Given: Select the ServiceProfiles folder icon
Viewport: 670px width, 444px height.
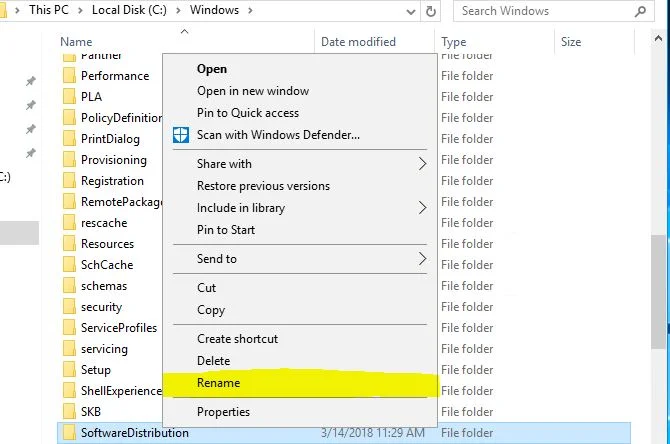Looking at the screenshot, I should point(69,328).
